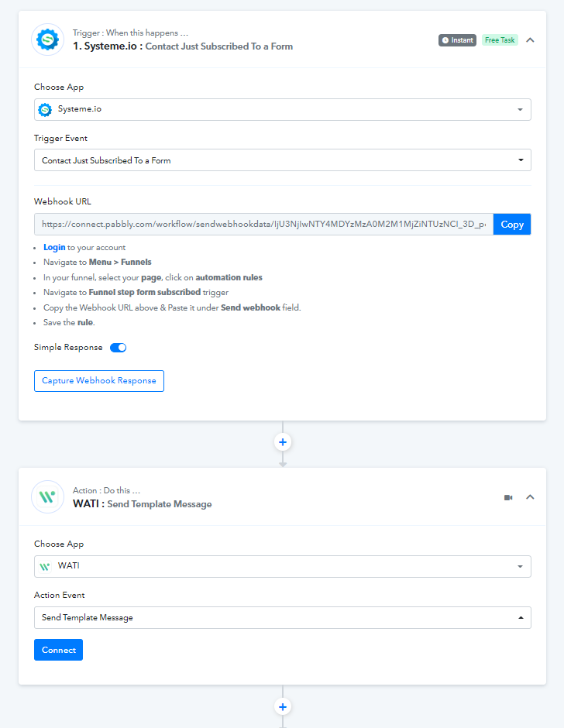Open the Systeme.io Choose App dropdown

(283, 109)
